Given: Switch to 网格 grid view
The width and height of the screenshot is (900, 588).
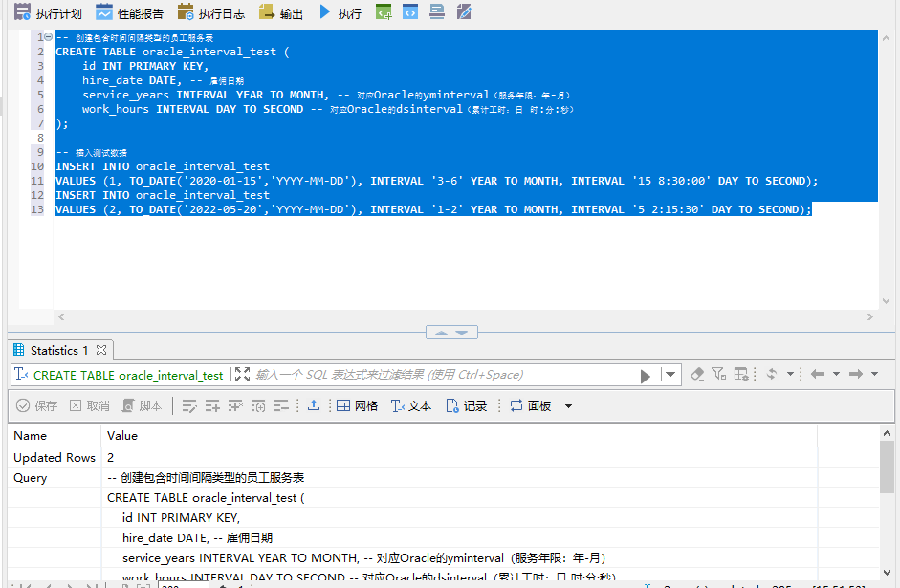Looking at the screenshot, I should pyautogui.click(x=357, y=405).
